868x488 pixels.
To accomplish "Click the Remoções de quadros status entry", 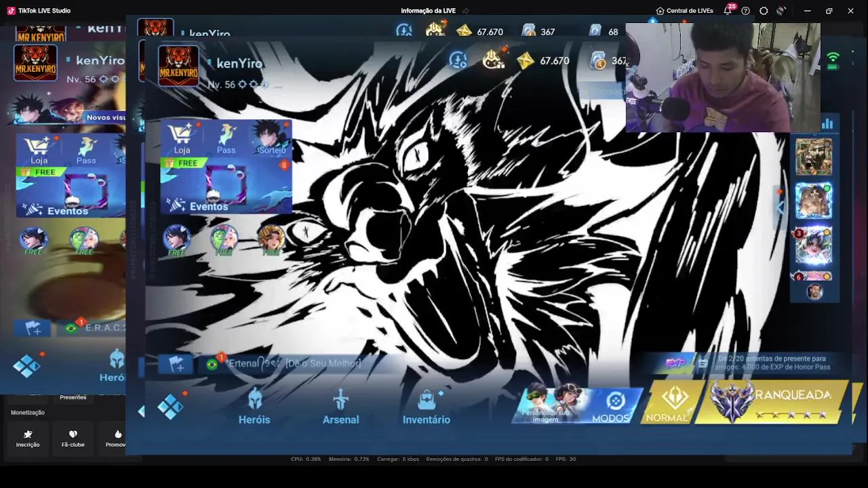I will [457, 459].
